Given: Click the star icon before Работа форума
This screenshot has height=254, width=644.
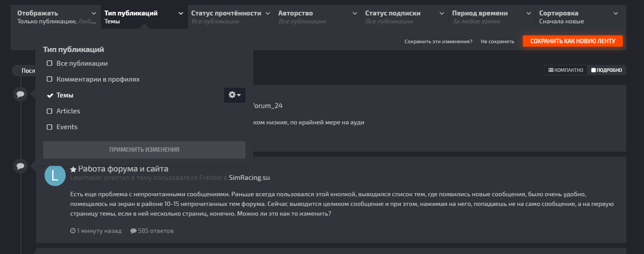Looking at the screenshot, I should [x=73, y=169].
